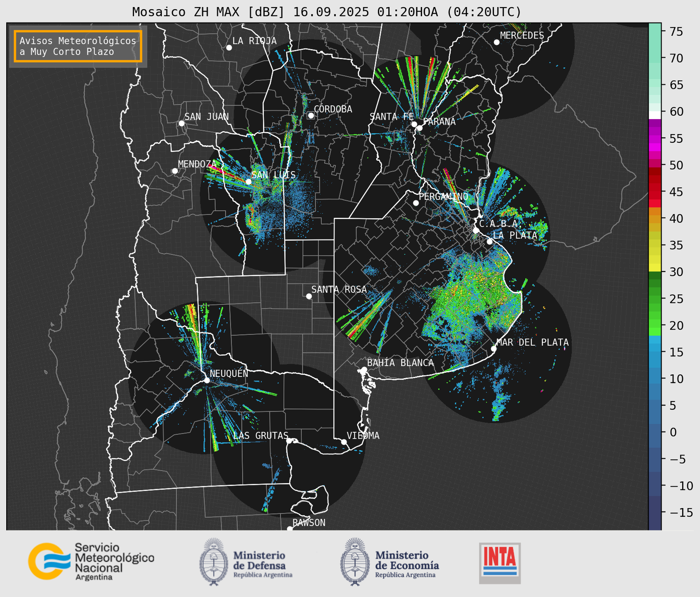Image resolution: width=700 pixels, height=597 pixels.
Task: Click the San Juan city label
Action: tap(206, 117)
